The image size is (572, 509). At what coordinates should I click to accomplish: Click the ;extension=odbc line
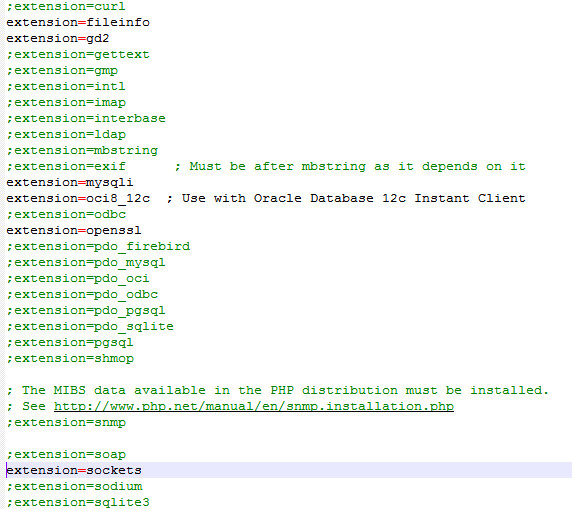click(66, 215)
